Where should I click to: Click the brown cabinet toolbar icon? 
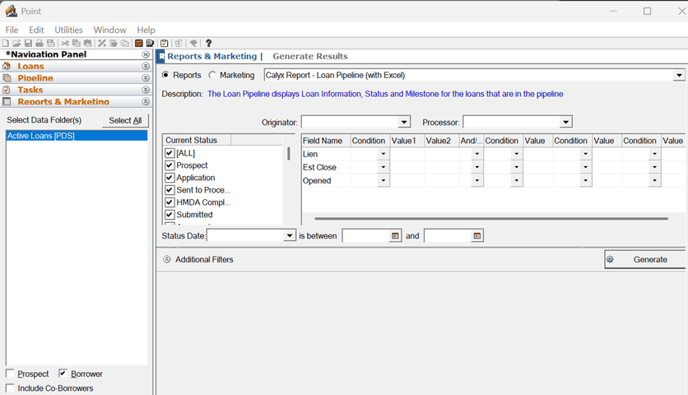click(139, 43)
